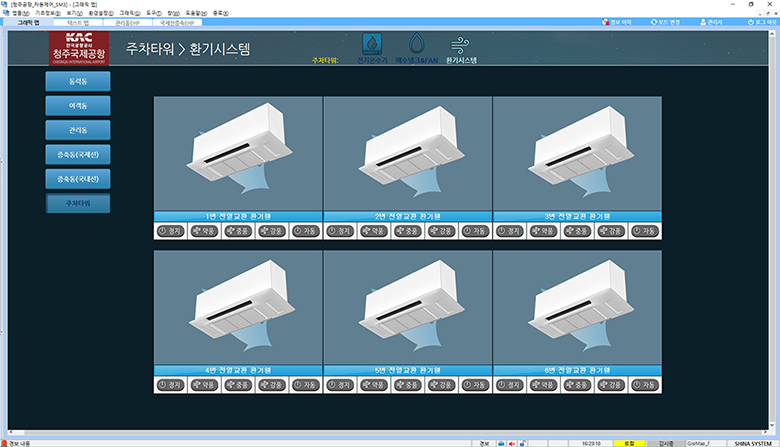Set unit 4번 ventilator to 강풍
780x447 pixels.
[272, 385]
